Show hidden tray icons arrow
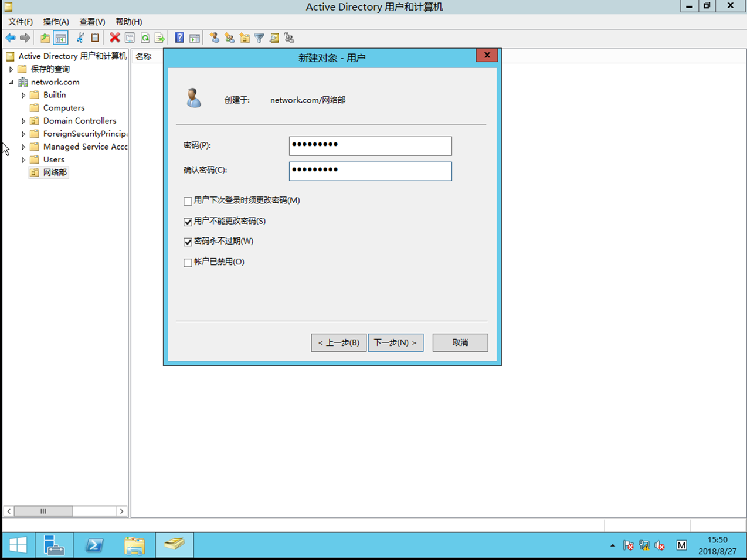The image size is (747, 560). pyautogui.click(x=613, y=545)
